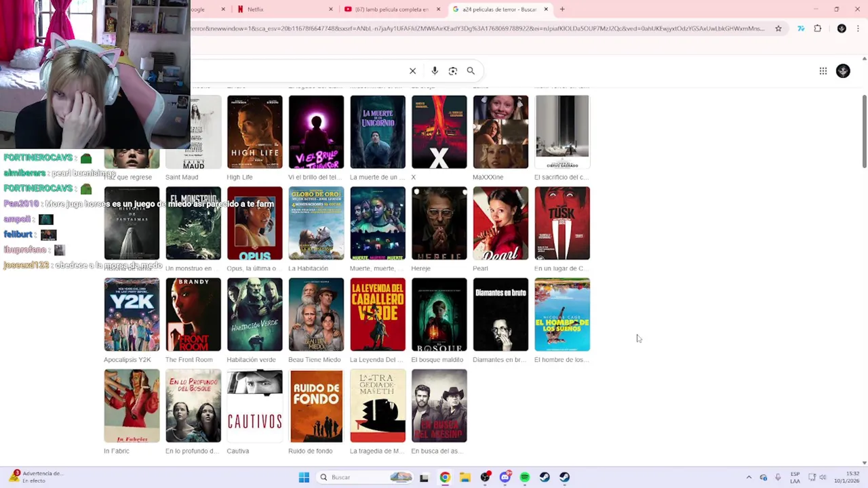
Task: Open the ESP LAA language selector
Action: [795, 477]
